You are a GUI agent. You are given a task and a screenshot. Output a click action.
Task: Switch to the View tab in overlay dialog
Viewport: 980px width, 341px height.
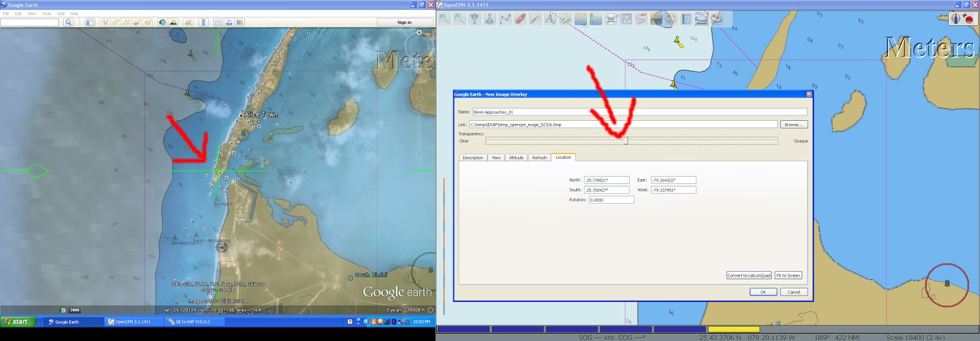(x=496, y=158)
